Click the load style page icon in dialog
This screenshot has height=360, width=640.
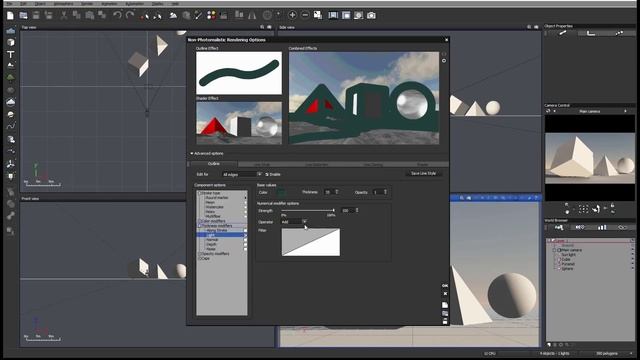[445, 305]
